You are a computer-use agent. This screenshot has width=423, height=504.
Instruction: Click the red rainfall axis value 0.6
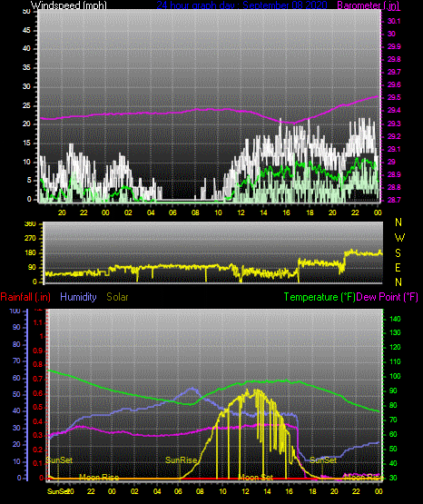click(38, 394)
